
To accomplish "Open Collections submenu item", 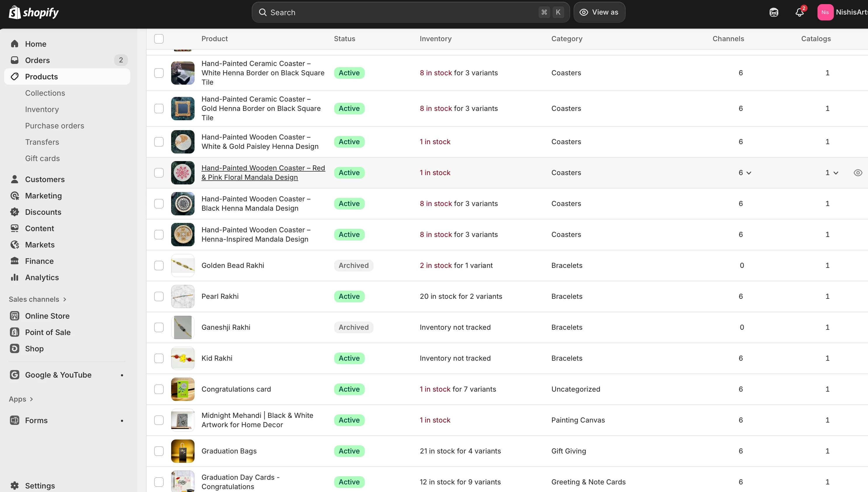I will click(x=45, y=93).
